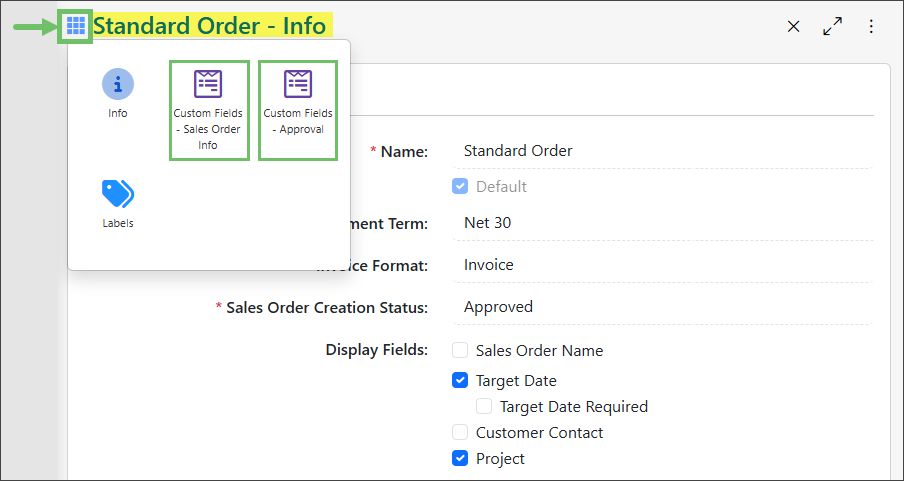The height and width of the screenshot is (481, 904).
Task: Uncheck the Project checkbox
Action: (459, 459)
